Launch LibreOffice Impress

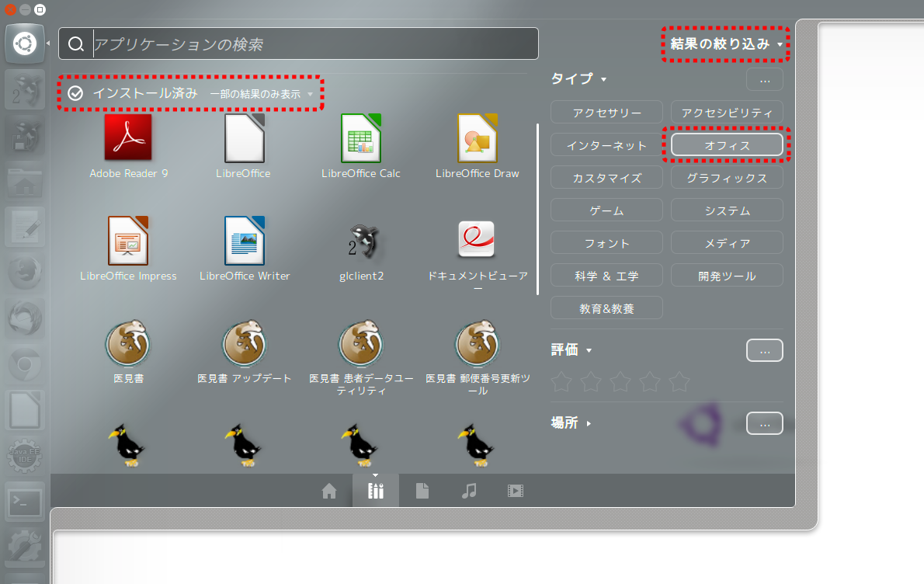coord(128,249)
